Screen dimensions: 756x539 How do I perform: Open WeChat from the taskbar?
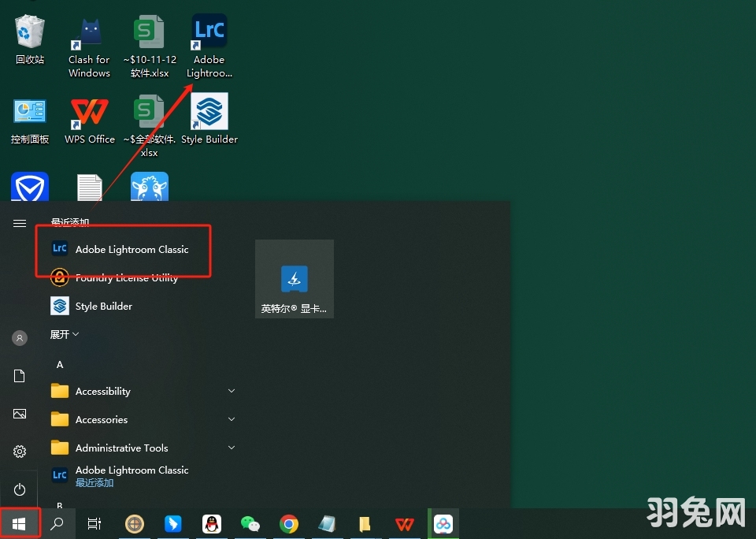click(250, 524)
